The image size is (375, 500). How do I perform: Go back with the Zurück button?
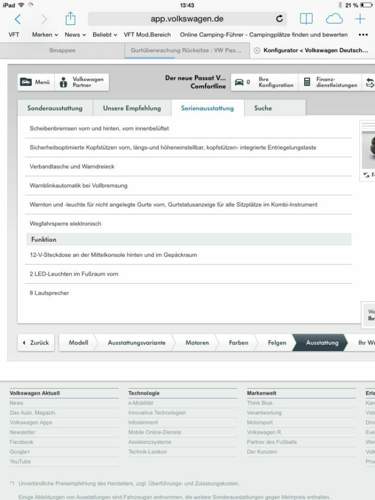pyautogui.click(x=36, y=343)
